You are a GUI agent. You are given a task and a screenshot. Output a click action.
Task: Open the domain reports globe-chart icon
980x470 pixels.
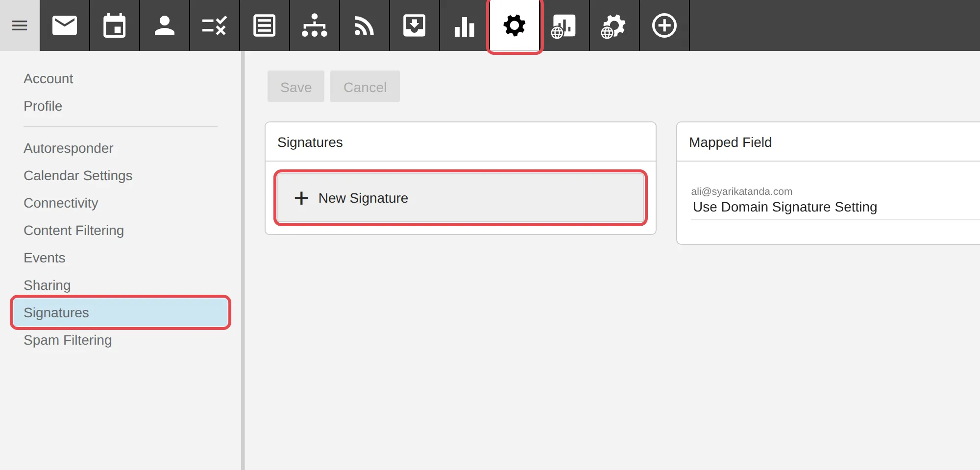coord(564,25)
